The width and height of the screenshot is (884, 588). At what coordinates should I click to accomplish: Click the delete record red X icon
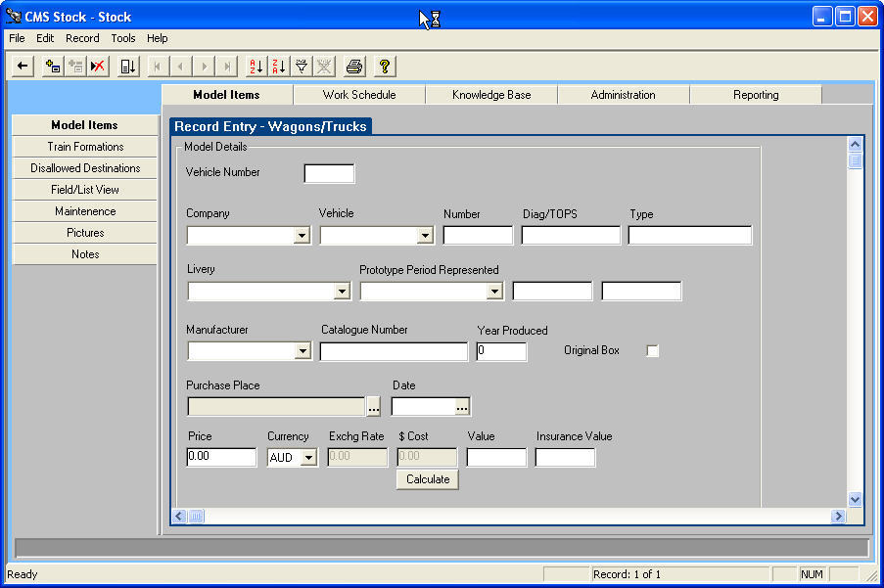98,67
